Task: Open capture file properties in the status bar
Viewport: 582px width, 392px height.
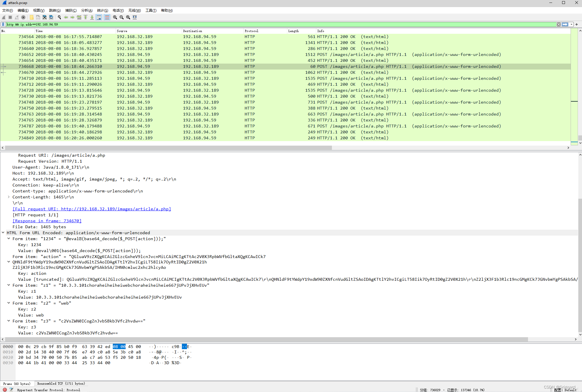Action: point(11,390)
